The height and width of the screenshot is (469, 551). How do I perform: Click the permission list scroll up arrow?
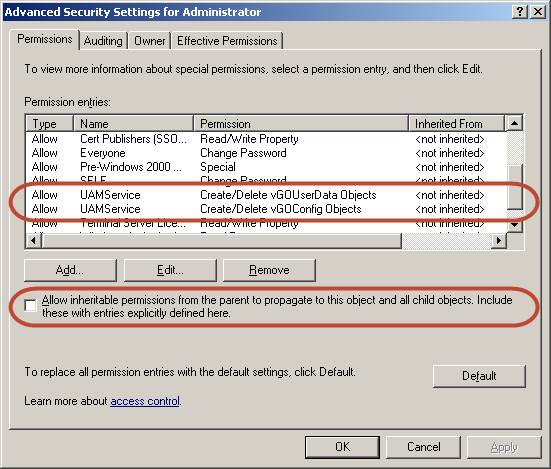514,123
